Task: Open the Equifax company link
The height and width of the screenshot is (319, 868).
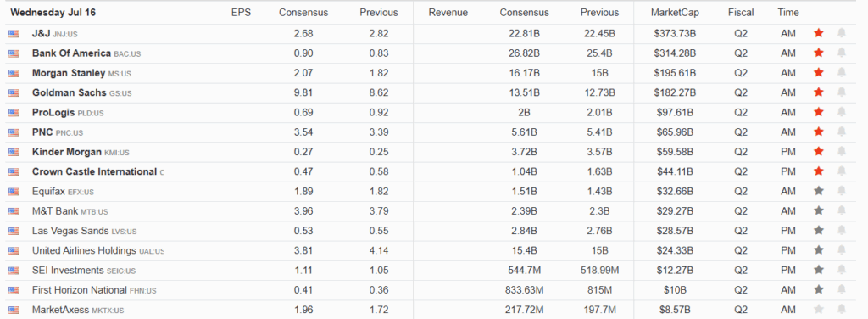Action: pyautogui.click(x=48, y=191)
